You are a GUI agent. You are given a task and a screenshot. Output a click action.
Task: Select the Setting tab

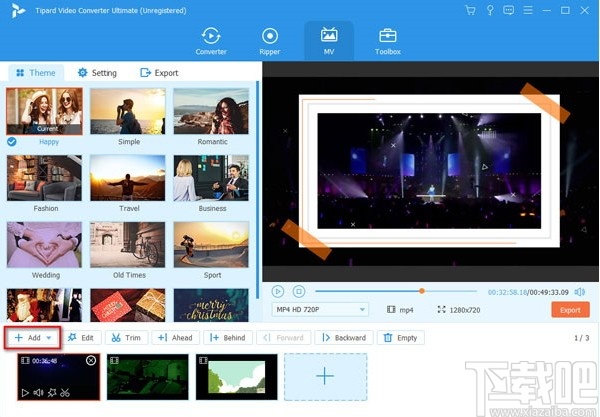click(97, 73)
